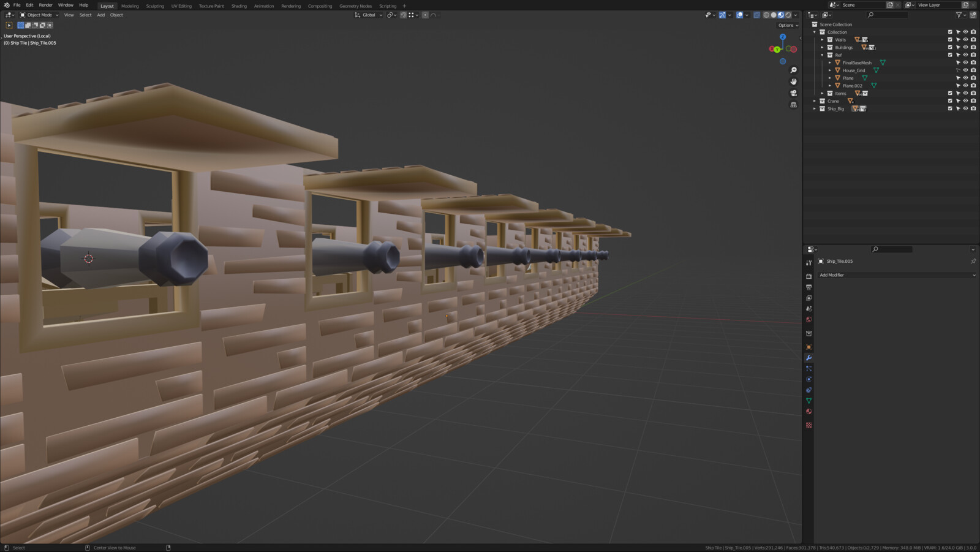Open the Object properties tab
Image resolution: width=980 pixels, height=552 pixels.
pyautogui.click(x=809, y=347)
